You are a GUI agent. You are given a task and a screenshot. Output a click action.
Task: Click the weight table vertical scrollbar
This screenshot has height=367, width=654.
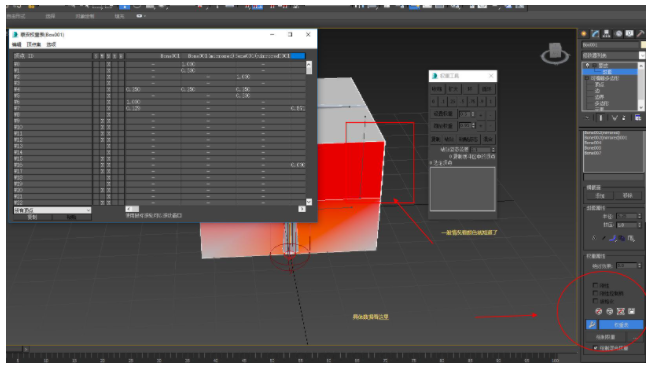(x=309, y=133)
